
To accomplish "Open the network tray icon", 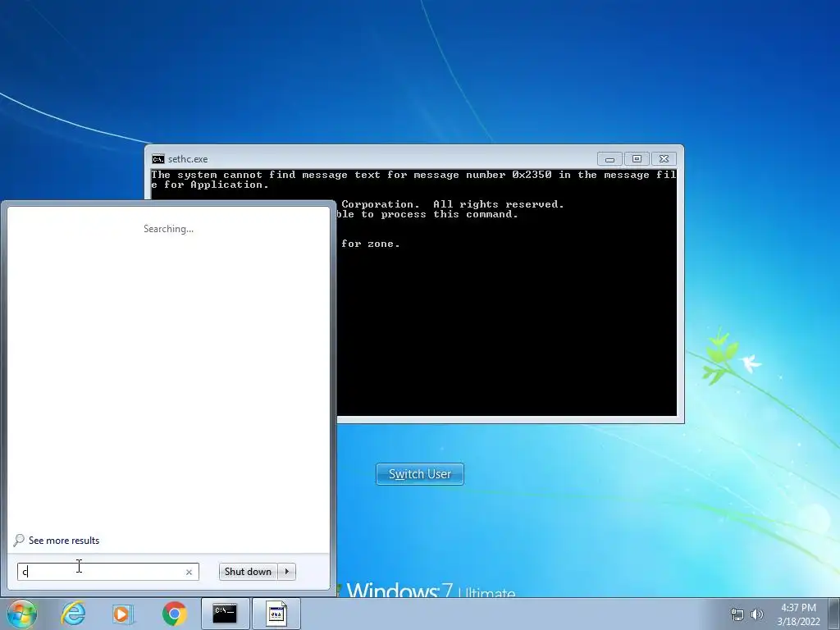I will coord(737,614).
